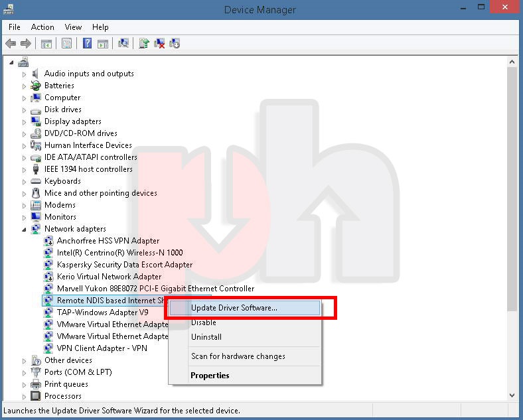Click the Properties toolbar icon
Screen dimensions: 523x420
tap(66, 44)
